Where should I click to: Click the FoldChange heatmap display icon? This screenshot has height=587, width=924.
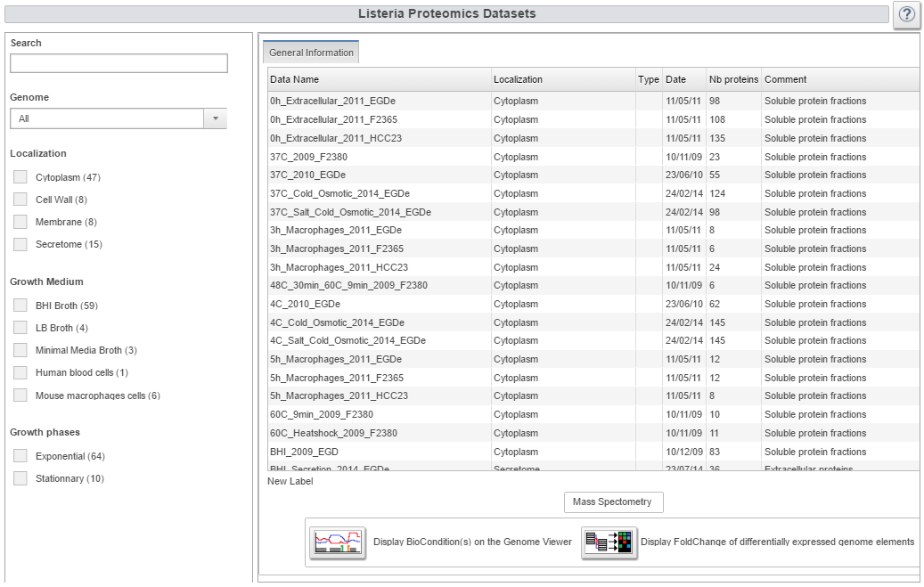tap(608, 542)
